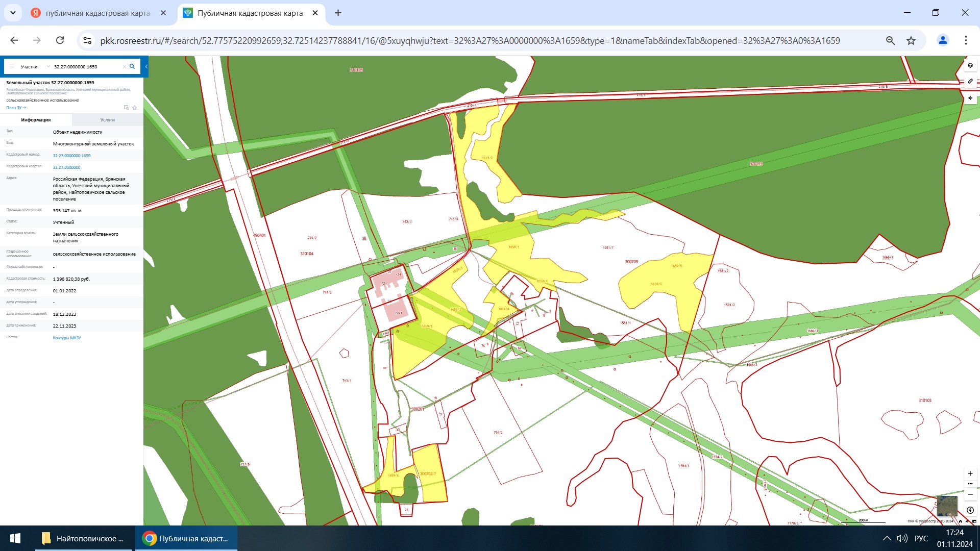View site information icon in address bar

[87, 40]
